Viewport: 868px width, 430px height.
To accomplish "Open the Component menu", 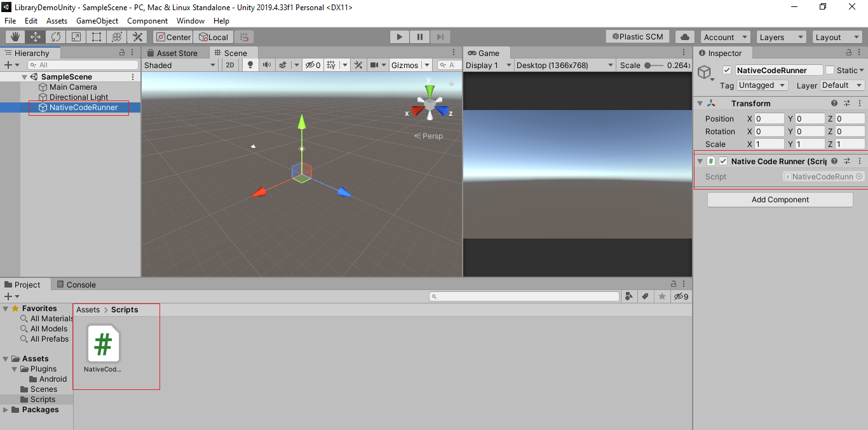I will [x=147, y=21].
